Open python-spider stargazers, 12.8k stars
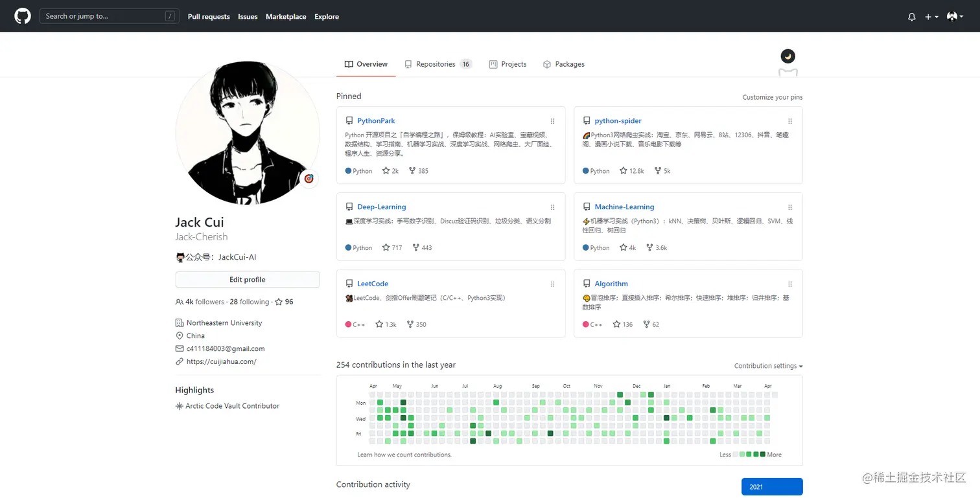Viewport: 980px width, 498px height. [632, 171]
